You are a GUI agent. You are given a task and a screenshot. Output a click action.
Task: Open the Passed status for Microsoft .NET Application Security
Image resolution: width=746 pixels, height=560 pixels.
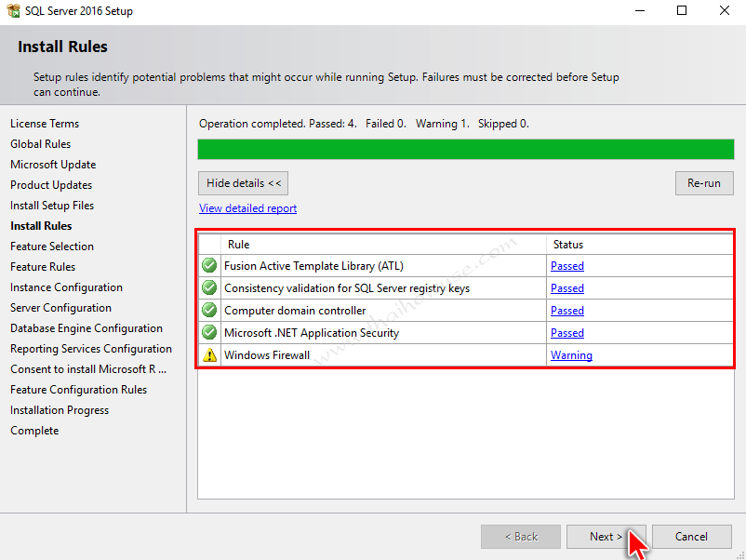point(567,333)
